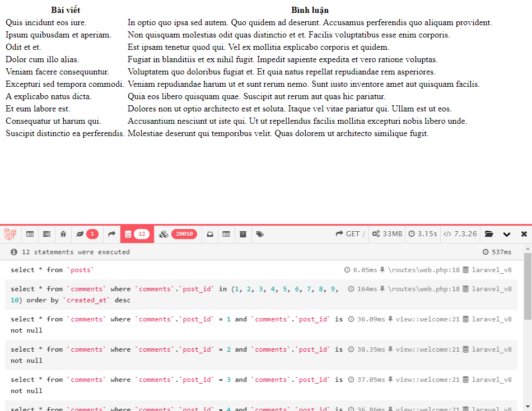Open the Messages tab icon
Image resolution: width=532 pixels, height=411 pixels.
pos(30,234)
